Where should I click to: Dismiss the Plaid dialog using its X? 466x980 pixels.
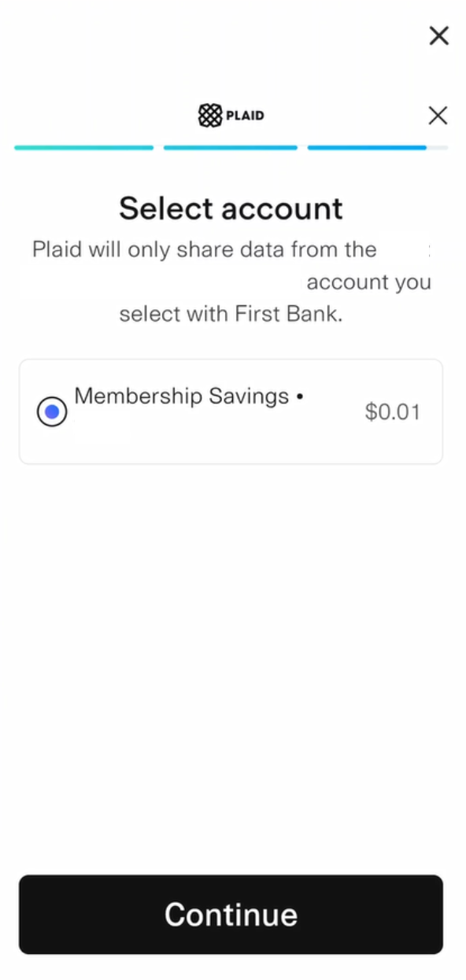point(438,116)
